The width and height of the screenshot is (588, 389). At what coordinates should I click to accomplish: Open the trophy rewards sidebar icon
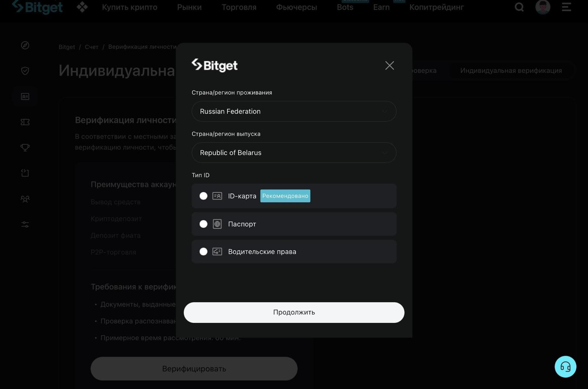25,147
